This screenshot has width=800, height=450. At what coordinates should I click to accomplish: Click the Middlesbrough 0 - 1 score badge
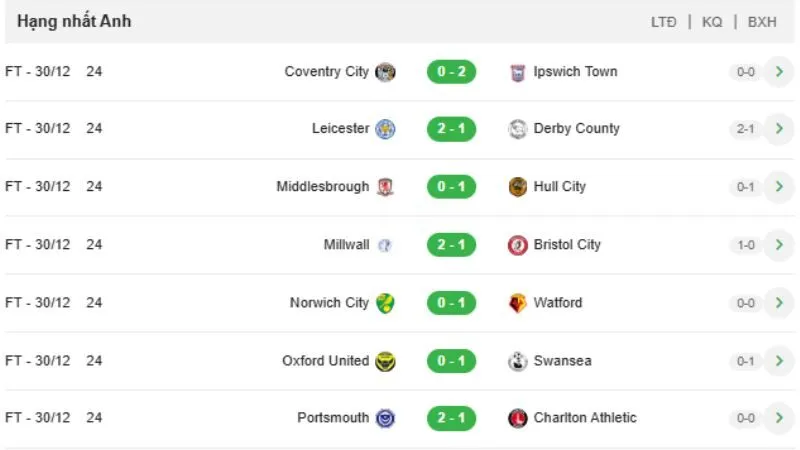click(451, 187)
